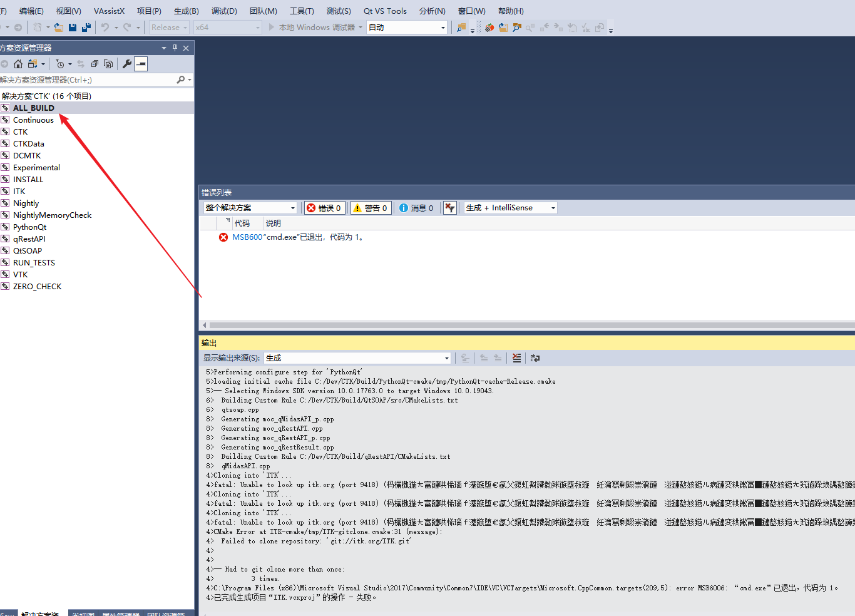Click the Save All icon in toolbar

86,27
